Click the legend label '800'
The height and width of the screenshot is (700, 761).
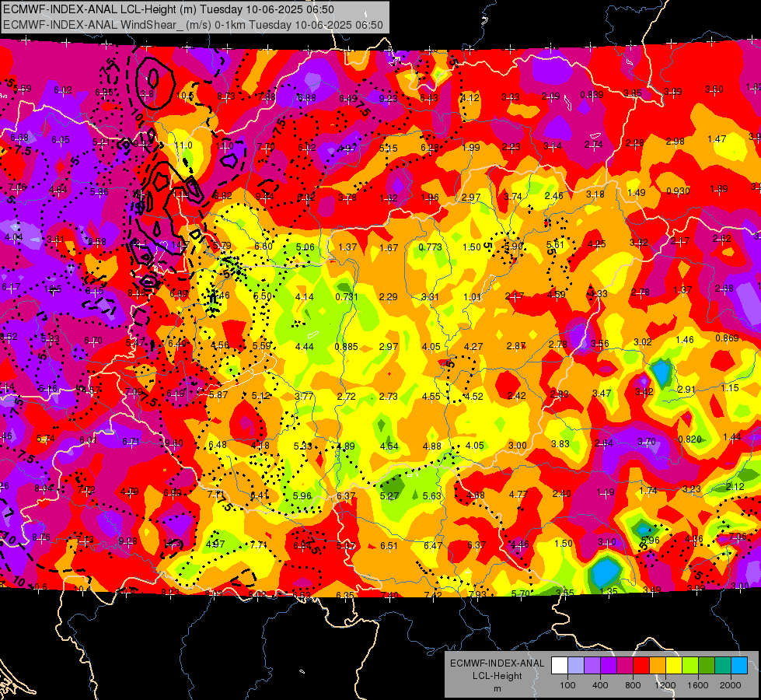point(633,685)
